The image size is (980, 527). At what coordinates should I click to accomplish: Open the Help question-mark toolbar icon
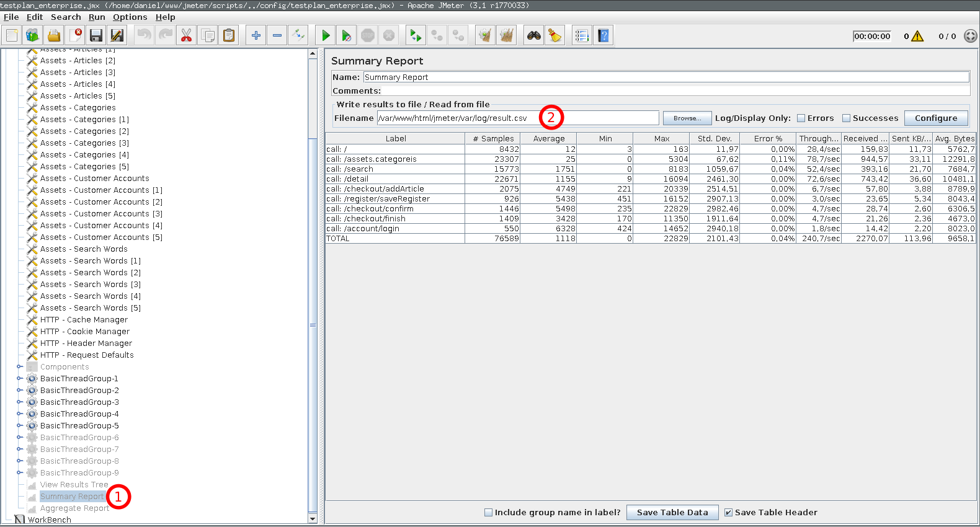[603, 36]
